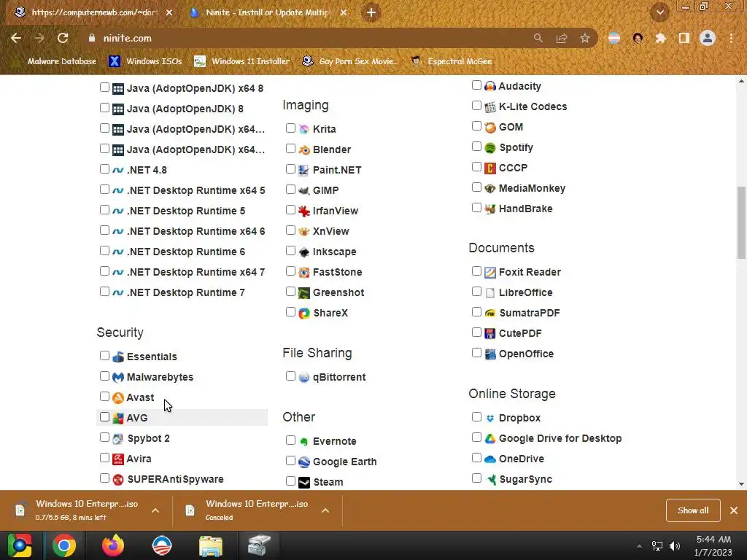Click the Greenshot icon
This screenshot has width=747, height=560.
click(x=303, y=293)
